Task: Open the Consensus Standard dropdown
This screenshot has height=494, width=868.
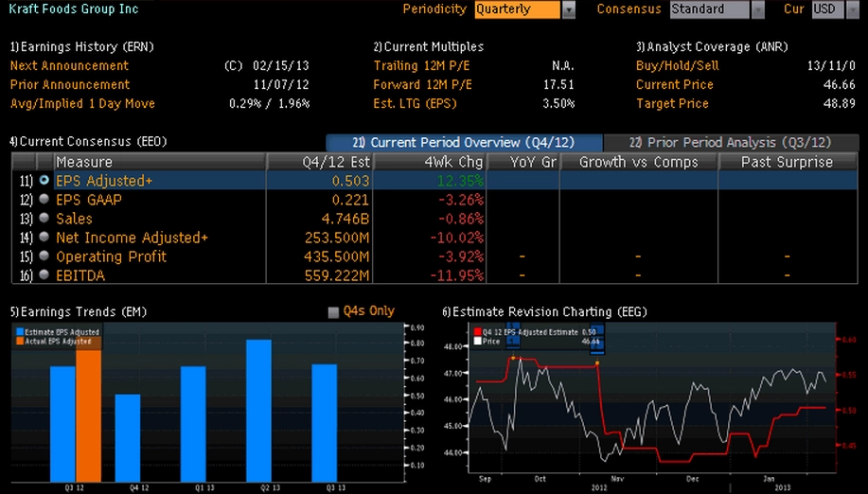Action: (x=709, y=9)
